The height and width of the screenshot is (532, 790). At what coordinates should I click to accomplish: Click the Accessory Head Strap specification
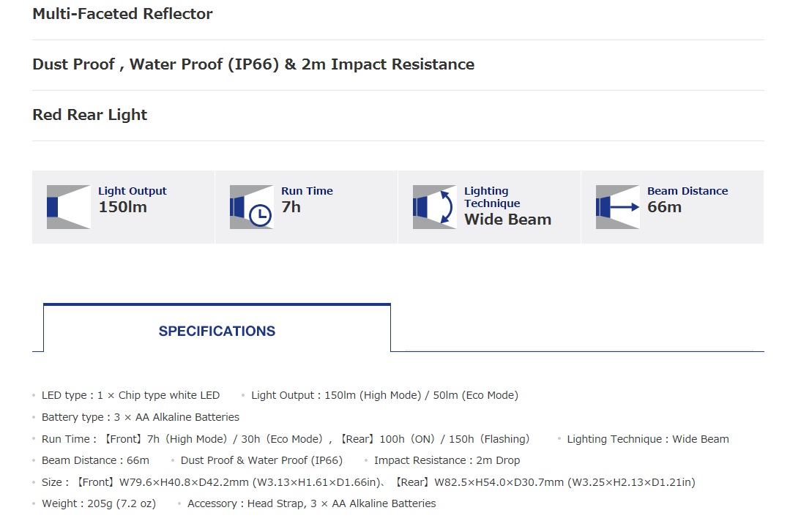[311, 503]
